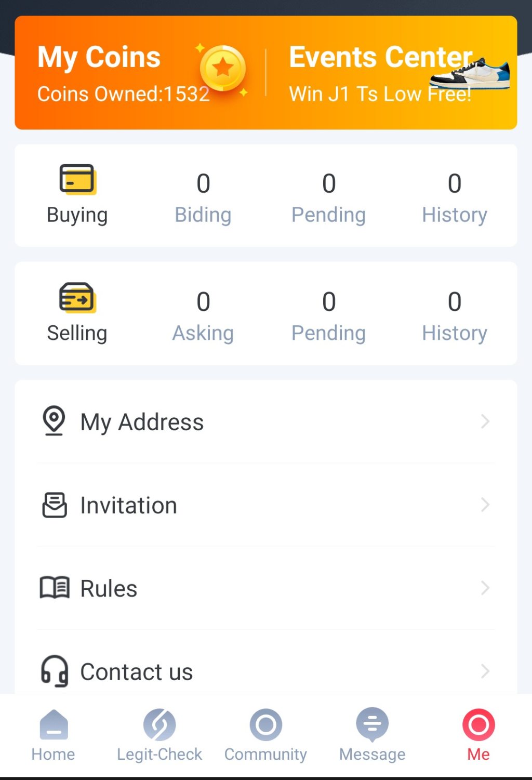Image resolution: width=532 pixels, height=780 pixels.
Task: Open Rules using right chevron
Action: click(485, 588)
